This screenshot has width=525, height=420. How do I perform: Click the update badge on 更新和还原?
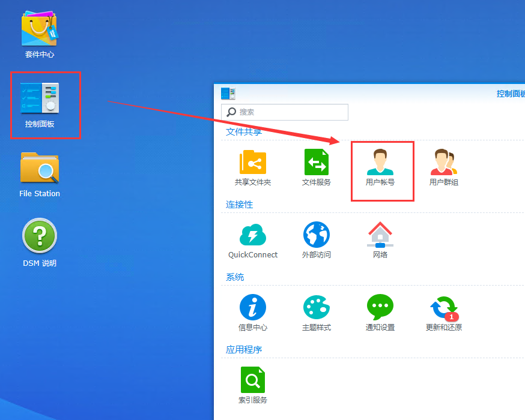(x=451, y=317)
